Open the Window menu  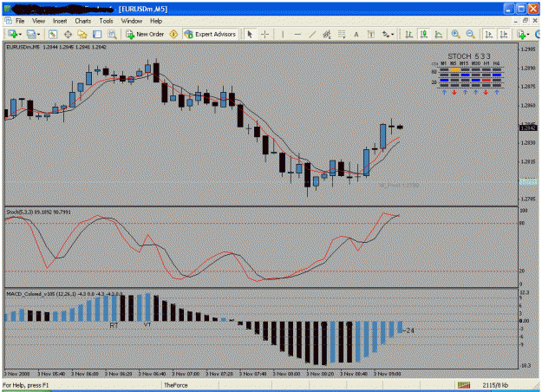(x=132, y=21)
